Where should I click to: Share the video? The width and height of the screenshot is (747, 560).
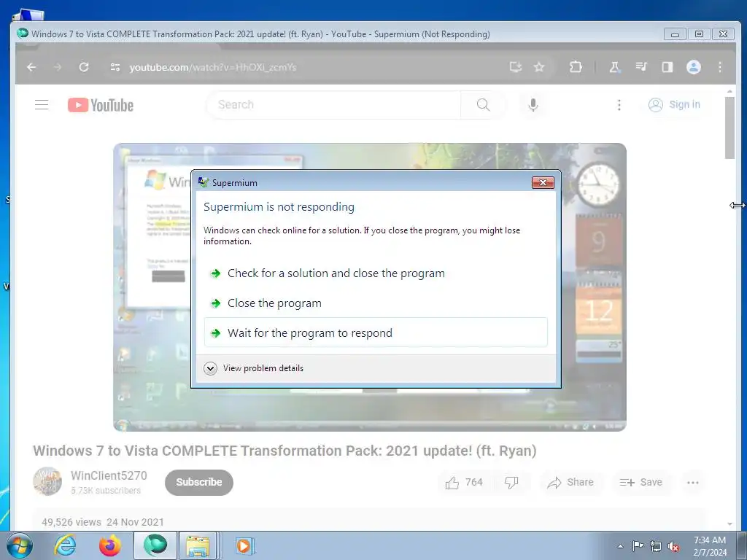[570, 483]
